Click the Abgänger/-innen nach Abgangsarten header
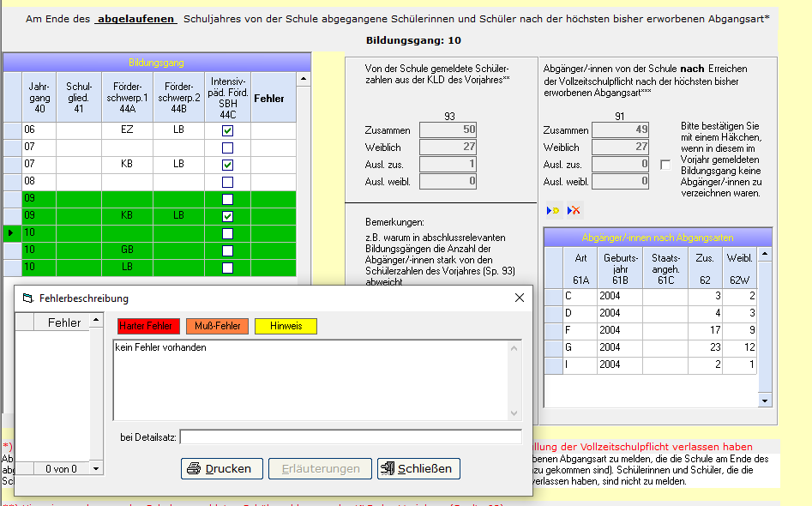 658,238
